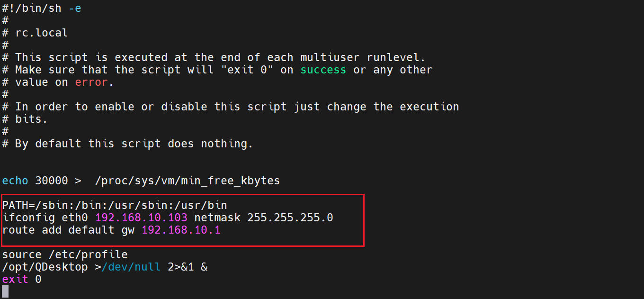Click the PATH variable assignment line
The height and width of the screenshot is (299, 644).
[115, 205]
